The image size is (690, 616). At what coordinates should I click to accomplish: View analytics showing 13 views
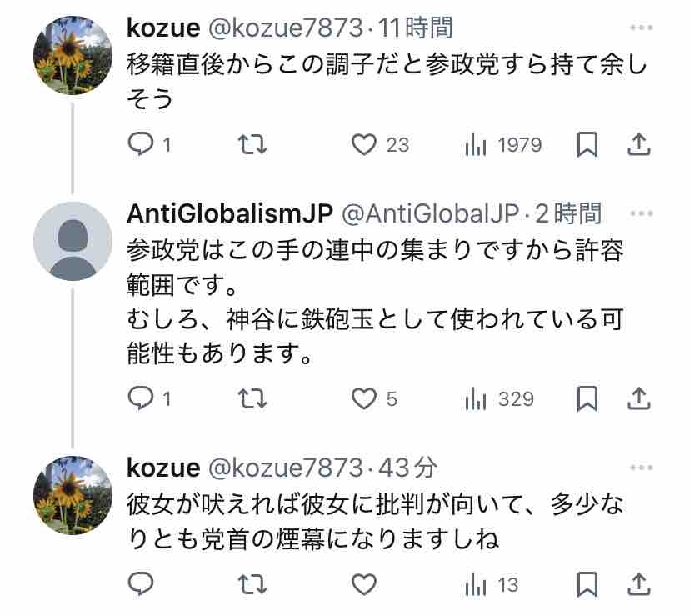click(492, 584)
